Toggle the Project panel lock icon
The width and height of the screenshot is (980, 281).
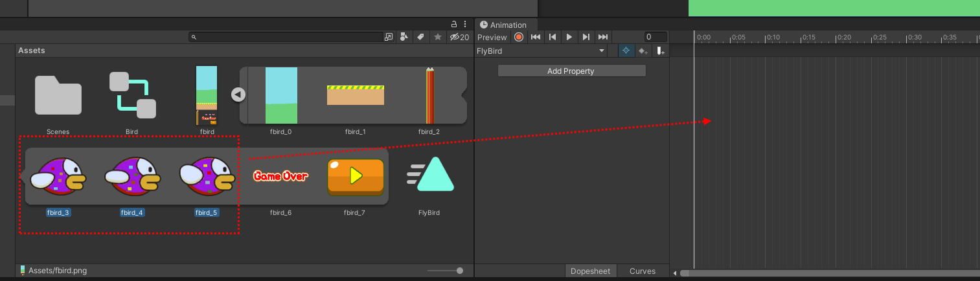(454, 24)
